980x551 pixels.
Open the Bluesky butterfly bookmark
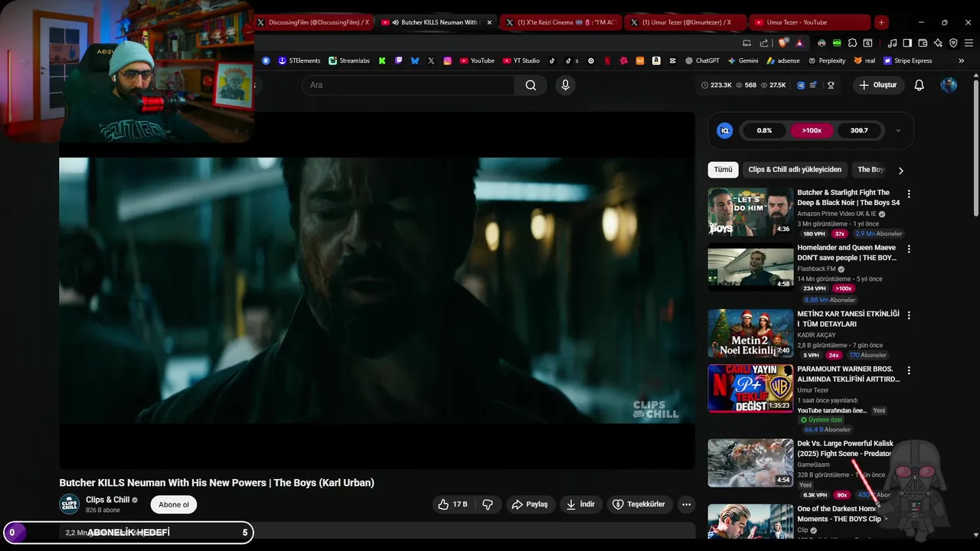[415, 60]
